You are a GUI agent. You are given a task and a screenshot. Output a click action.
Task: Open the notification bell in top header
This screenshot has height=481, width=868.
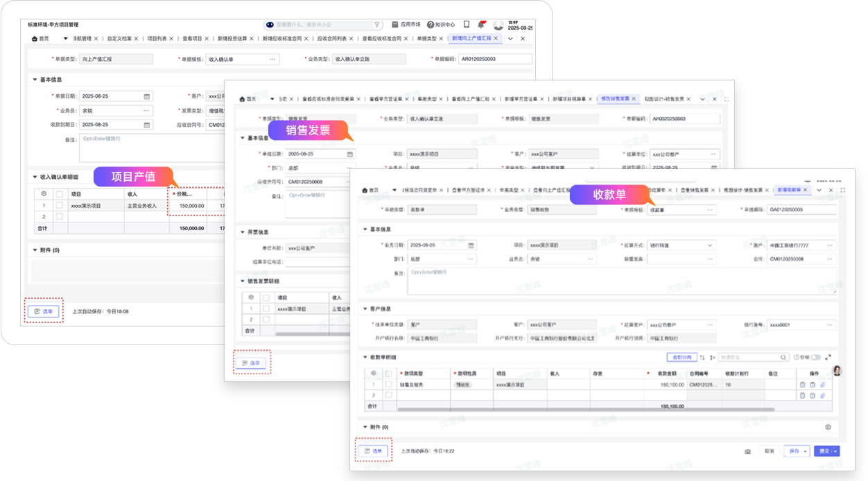click(x=481, y=24)
